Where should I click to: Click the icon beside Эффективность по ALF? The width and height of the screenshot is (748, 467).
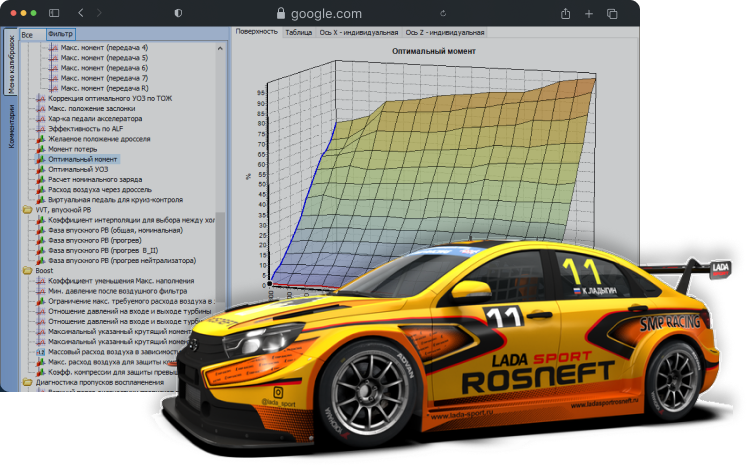coord(41,129)
